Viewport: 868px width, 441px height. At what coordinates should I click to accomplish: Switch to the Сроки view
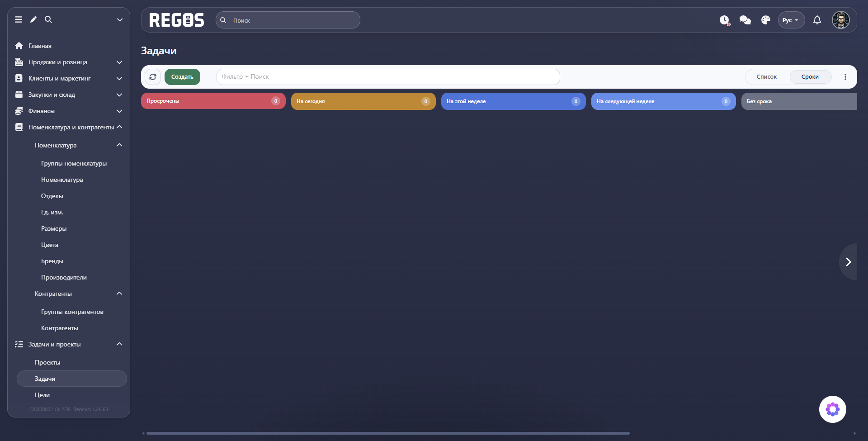pos(810,77)
